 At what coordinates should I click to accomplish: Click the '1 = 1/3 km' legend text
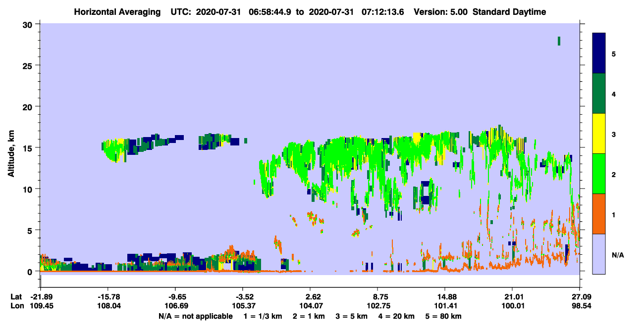(263, 316)
